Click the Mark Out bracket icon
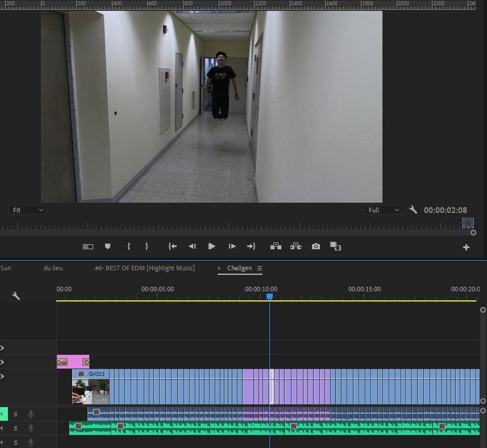This screenshot has width=487, height=448. coord(147,246)
